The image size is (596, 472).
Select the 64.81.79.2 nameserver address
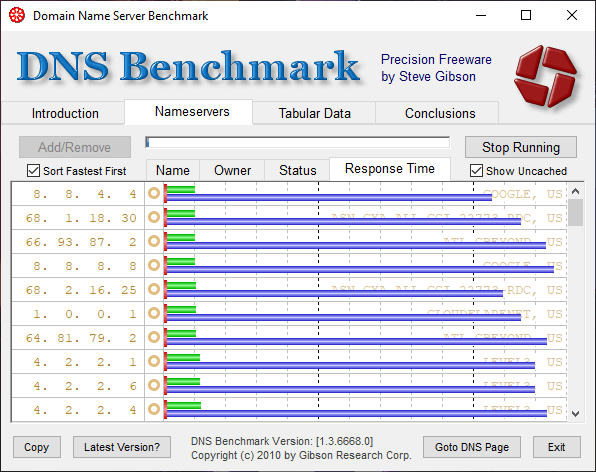click(81, 337)
